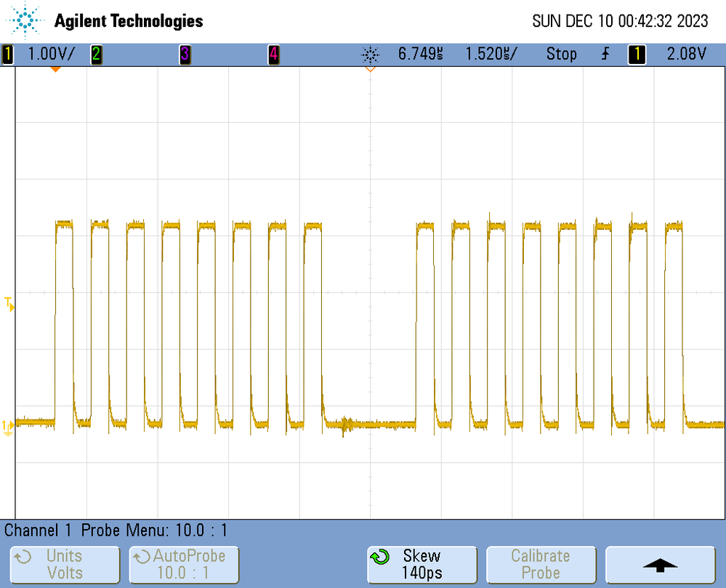Adjust the Skew 140ps softkey
Image resolution: width=726 pixels, height=588 pixels.
pos(422,565)
